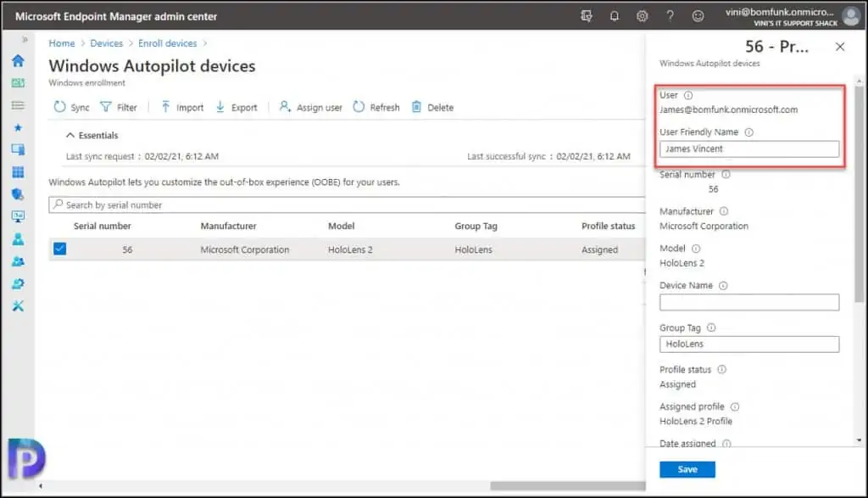Show info icon beside Serial number in pane
This screenshot has width=868, height=498.
[x=726, y=175]
